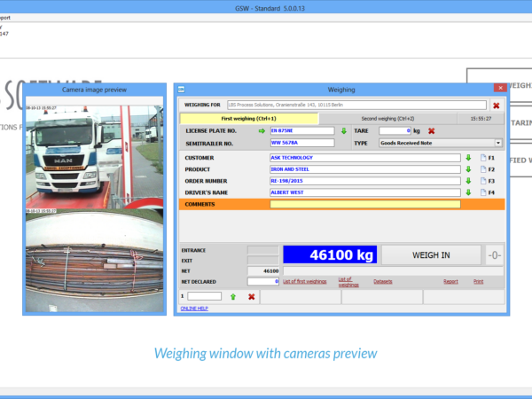Click green up arrow in bottom row
The image size is (532, 399).
[233, 297]
